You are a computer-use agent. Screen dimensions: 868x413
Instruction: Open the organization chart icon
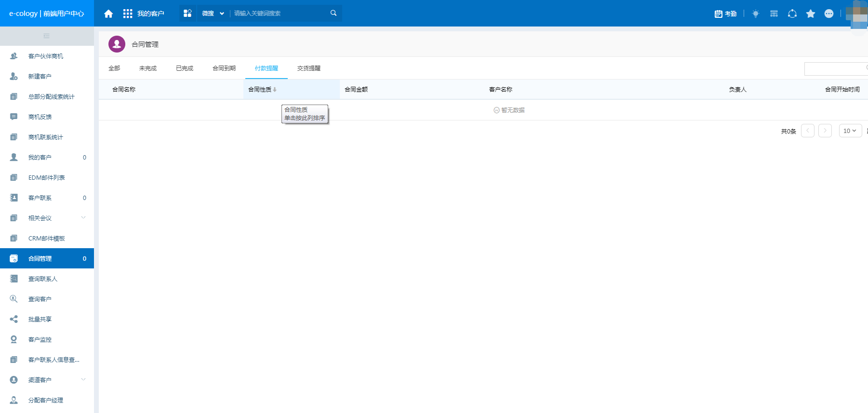click(x=774, y=13)
